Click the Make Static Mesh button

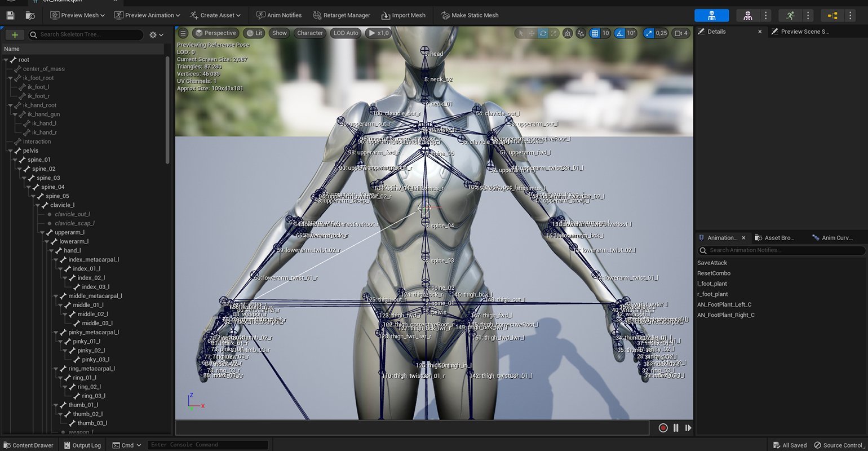pyautogui.click(x=470, y=15)
